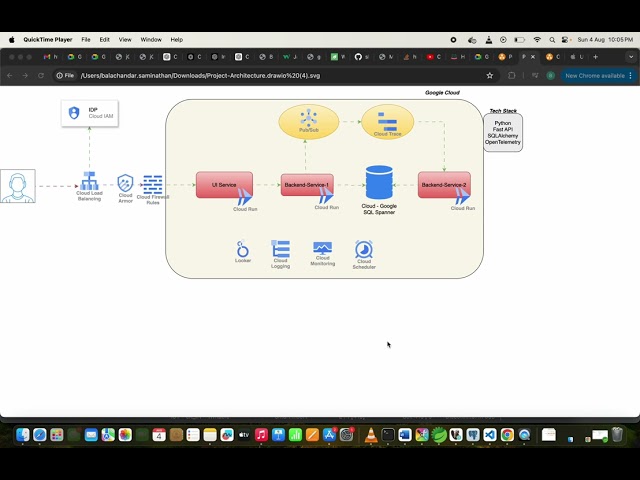
Task: Click the Cloud Run icon under Backend-Service-1
Action: click(x=326, y=196)
